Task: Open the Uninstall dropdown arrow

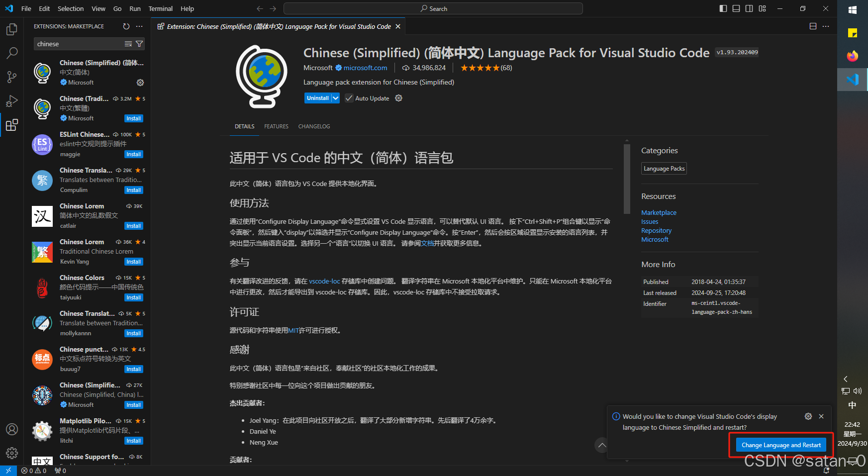Action: tap(336, 98)
